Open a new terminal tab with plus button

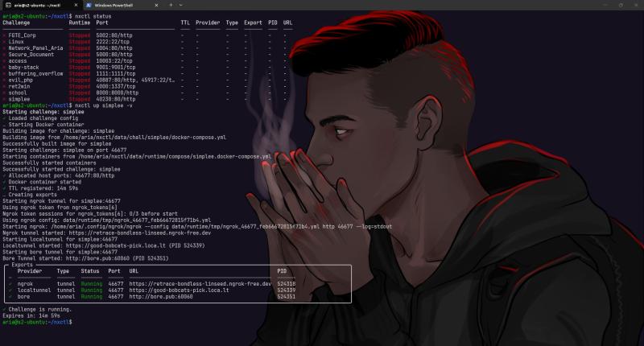[x=171, y=6]
